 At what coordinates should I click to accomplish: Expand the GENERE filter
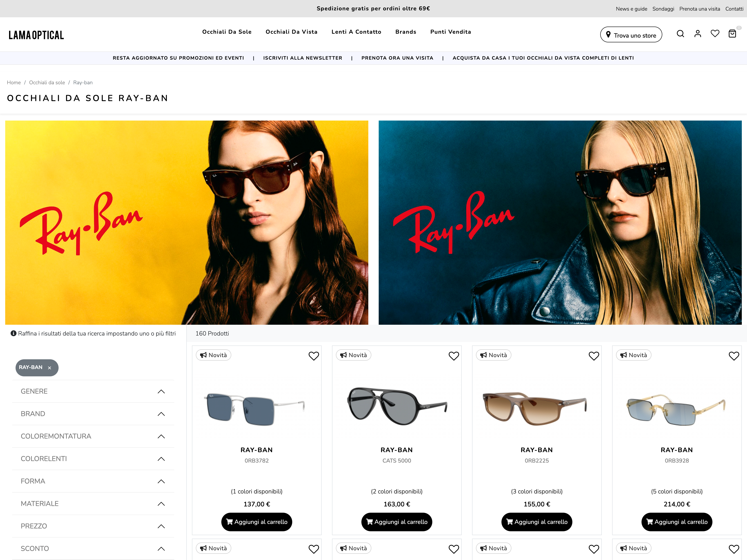coord(93,391)
